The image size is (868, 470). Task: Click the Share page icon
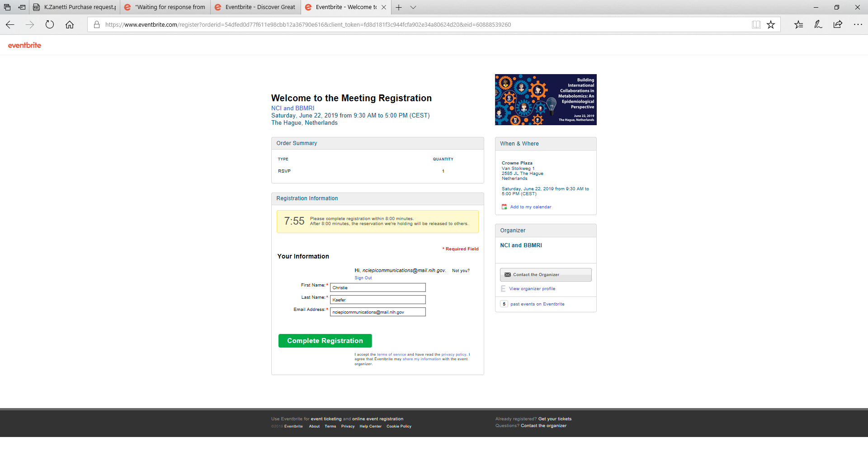838,25
